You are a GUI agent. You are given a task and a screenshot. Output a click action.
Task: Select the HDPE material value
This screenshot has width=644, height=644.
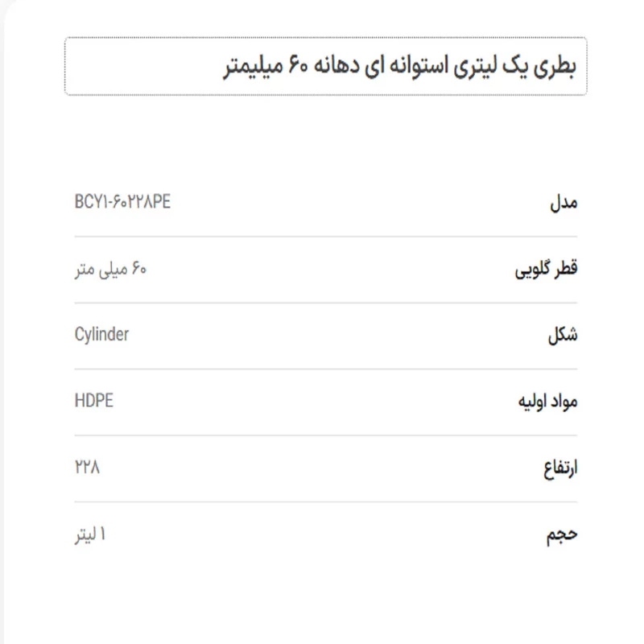93,400
